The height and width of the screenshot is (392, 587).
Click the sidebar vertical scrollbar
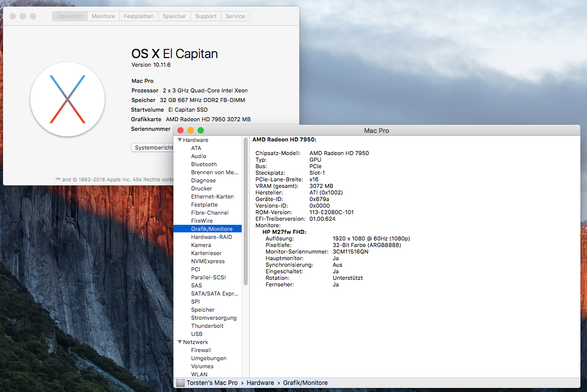point(246,211)
